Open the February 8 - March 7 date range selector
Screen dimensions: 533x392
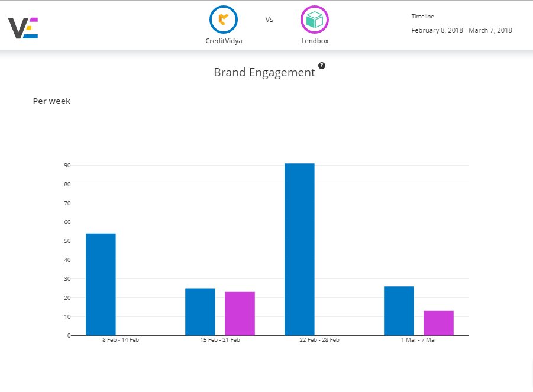coord(461,30)
